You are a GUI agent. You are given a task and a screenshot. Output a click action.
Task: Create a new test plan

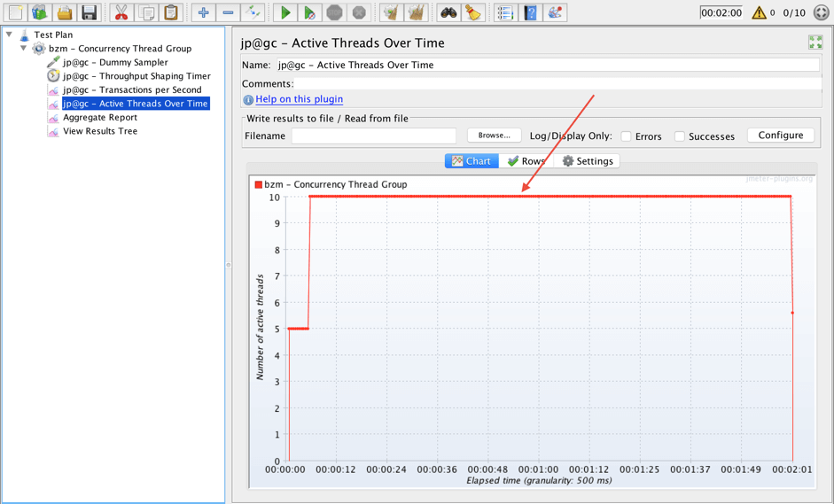coord(15,12)
